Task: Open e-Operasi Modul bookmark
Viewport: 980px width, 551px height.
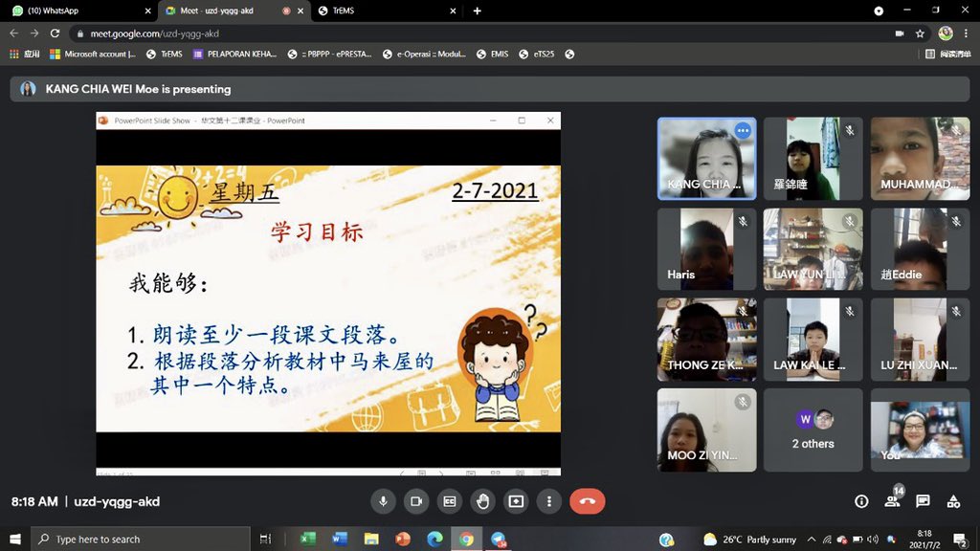Action: click(424, 55)
